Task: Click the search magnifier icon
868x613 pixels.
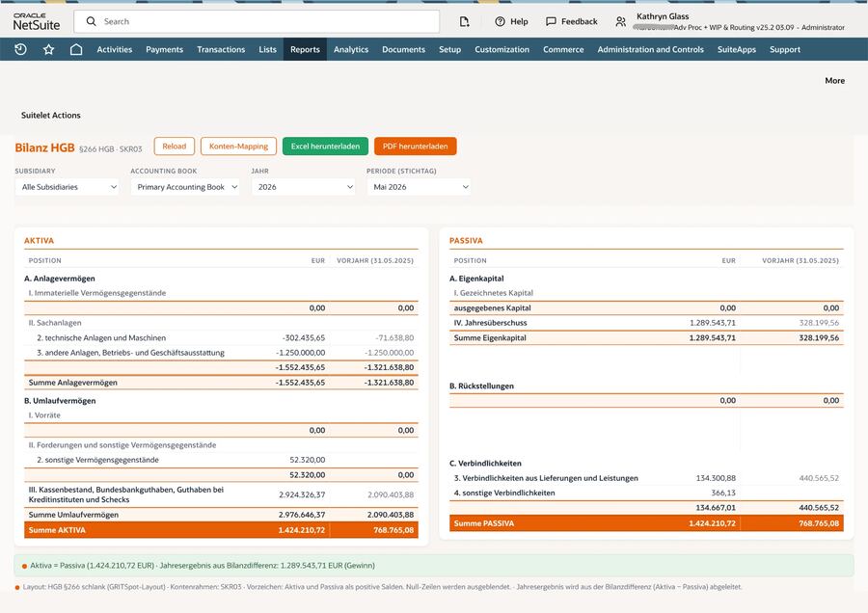Action: tap(92, 21)
